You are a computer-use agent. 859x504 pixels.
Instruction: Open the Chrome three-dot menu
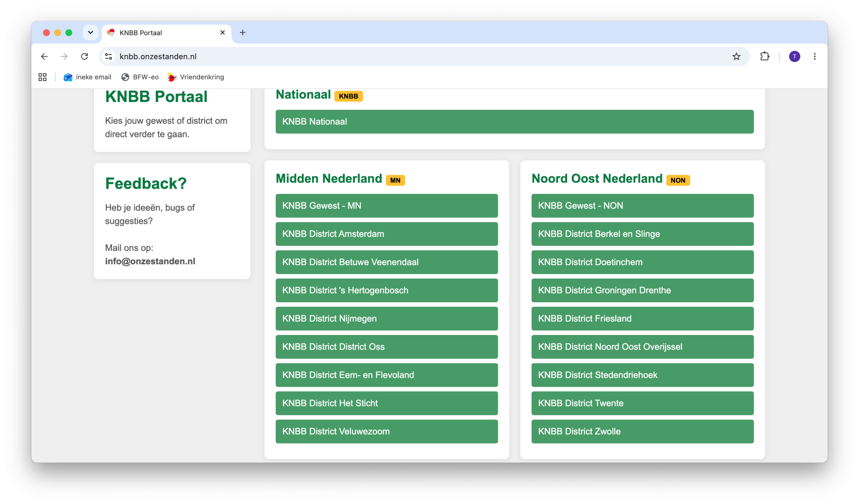(x=815, y=56)
